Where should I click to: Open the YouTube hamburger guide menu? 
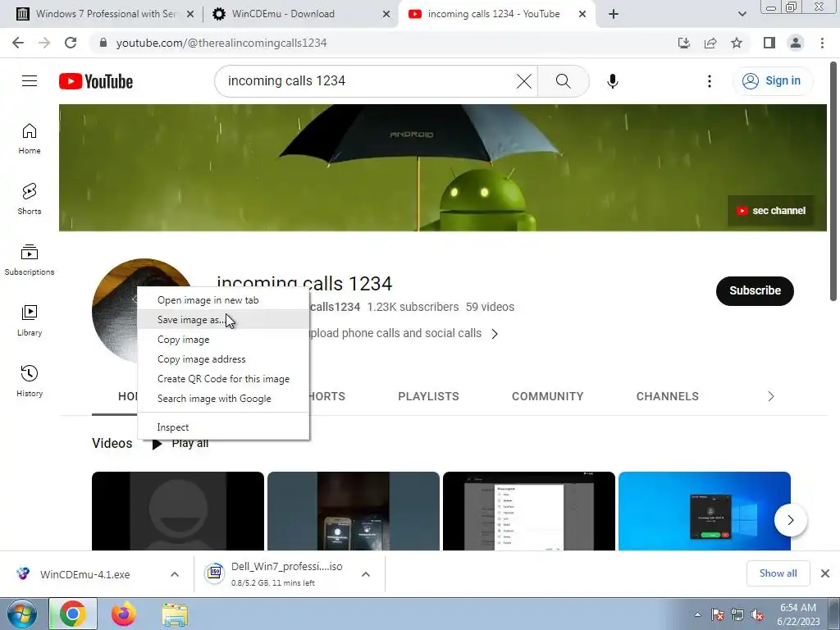point(30,81)
